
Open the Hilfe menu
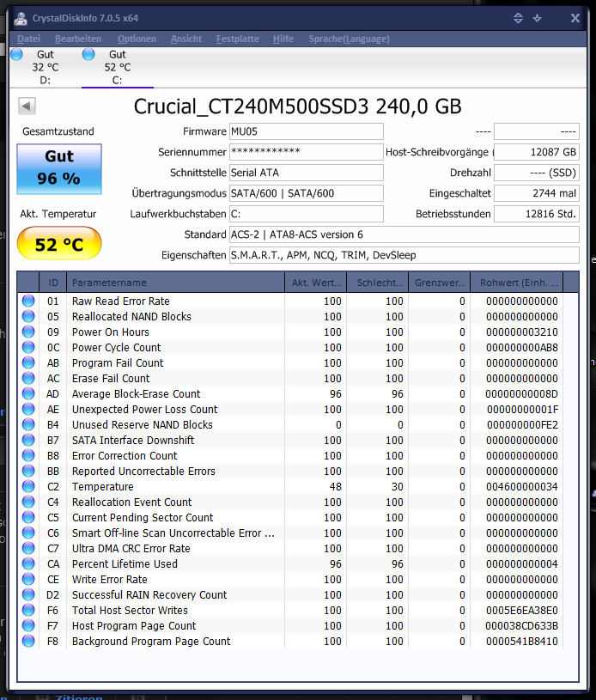click(283, 39)
